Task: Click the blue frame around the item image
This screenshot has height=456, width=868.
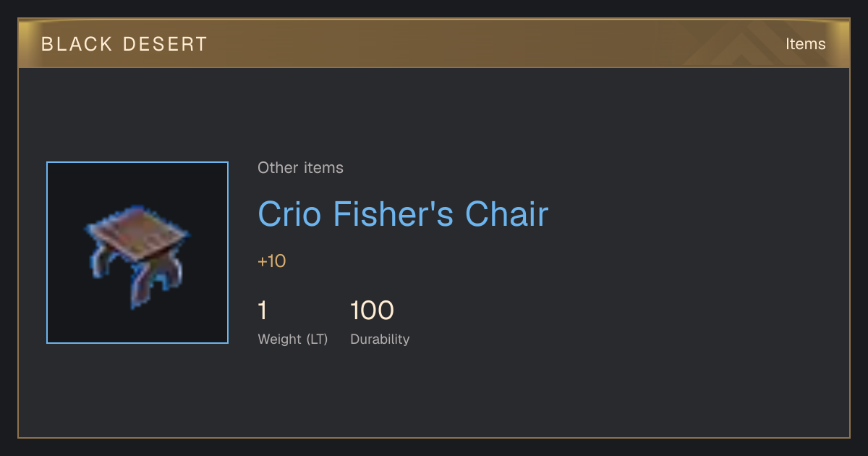Action: (x=137, y=163)
